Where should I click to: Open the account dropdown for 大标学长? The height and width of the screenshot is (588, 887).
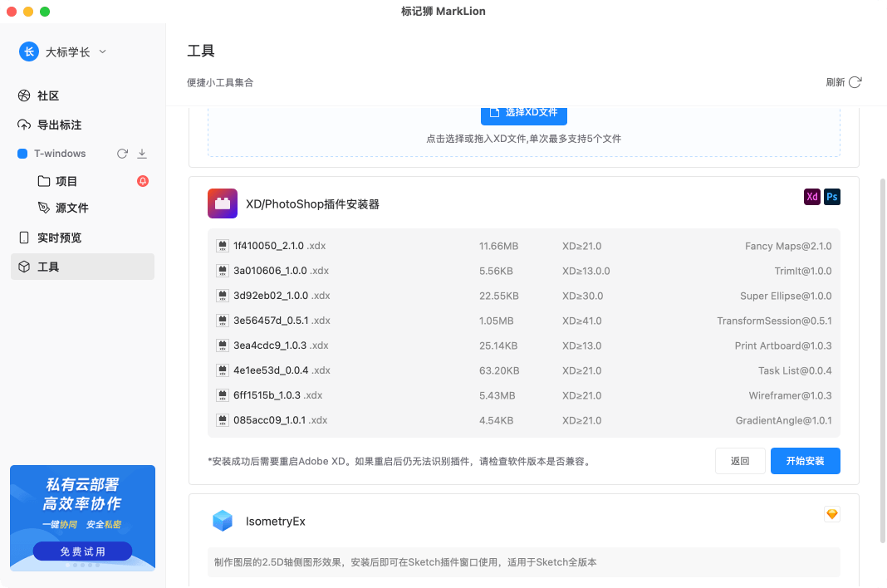coord(102,51)
